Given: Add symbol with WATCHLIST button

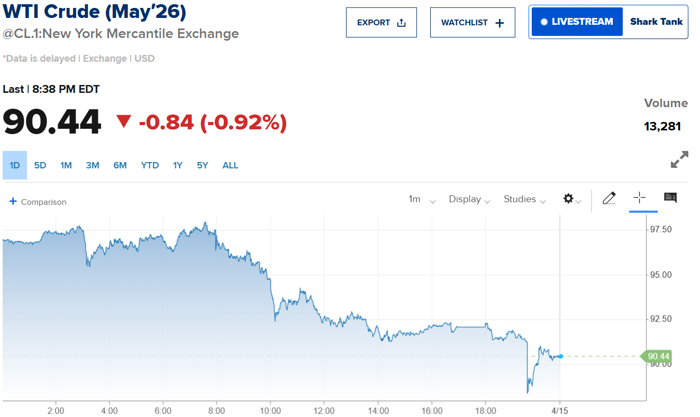Looking at the screenshot, I should [473, 22].
